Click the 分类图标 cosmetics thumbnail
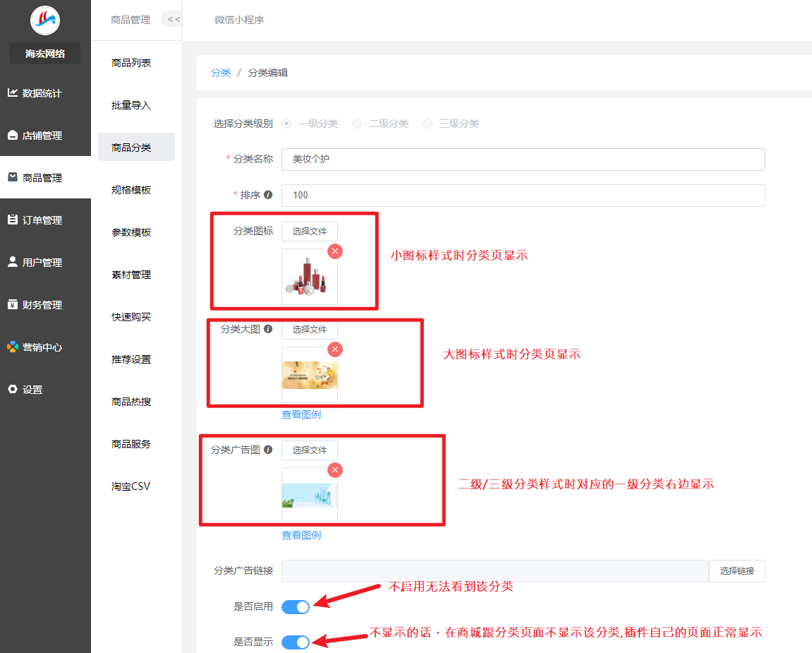Image resolution: width=812 pixels, height=653 pixels. (310, 276)
